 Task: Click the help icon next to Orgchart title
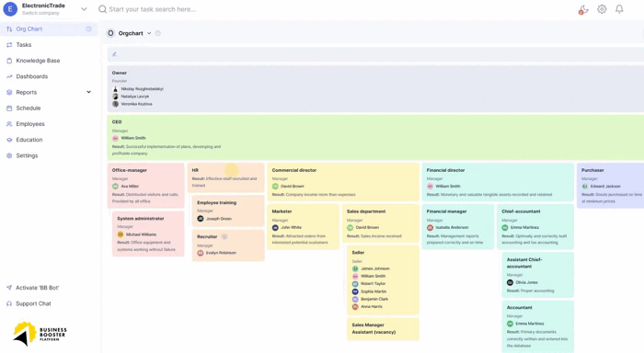pyautogui.click(x=157, y=33)
